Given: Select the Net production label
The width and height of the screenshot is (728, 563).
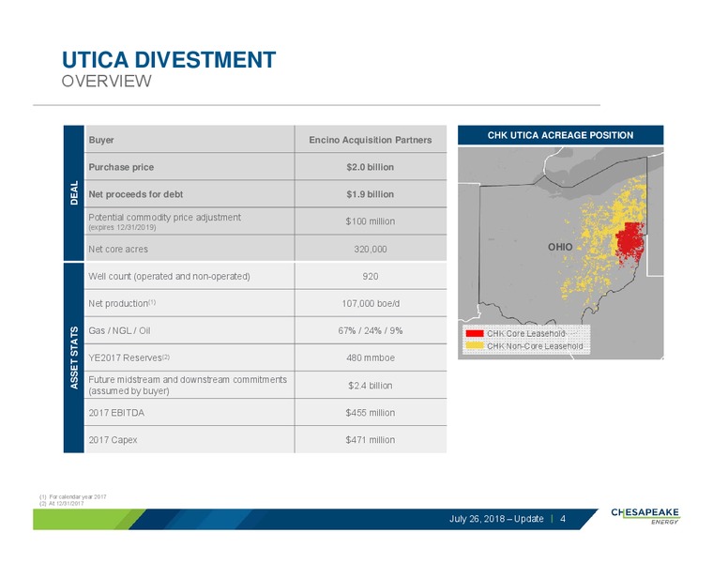Looking at the screenshot, I should (122, 303).
